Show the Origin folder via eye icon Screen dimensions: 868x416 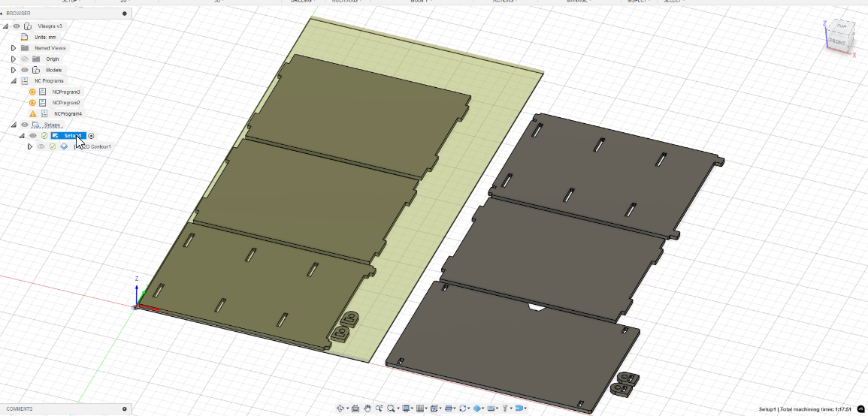(24, 59)
